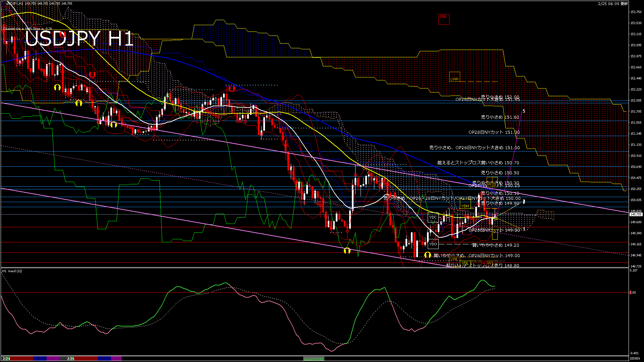Click the MACD 0.00 axis label
This screenshot has width=644, height=362.
pos(633,293)
